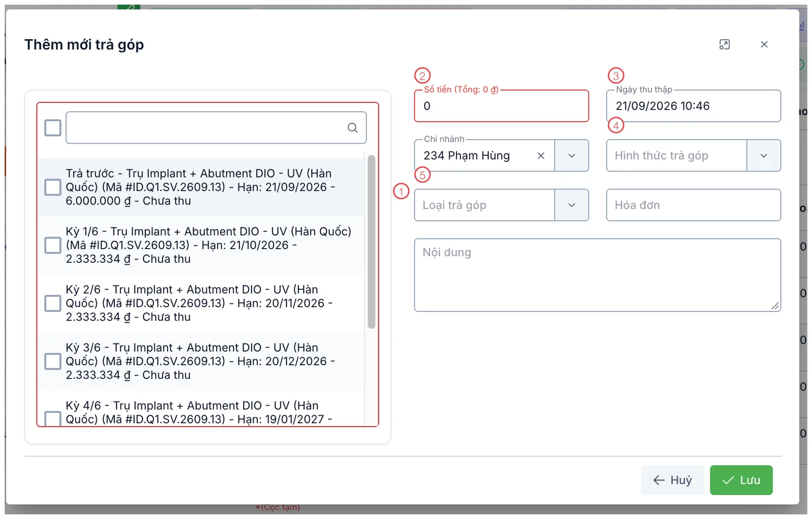Screen dimensions: 812x519
Task: Click the installment search box
Action: pos(216,128)
